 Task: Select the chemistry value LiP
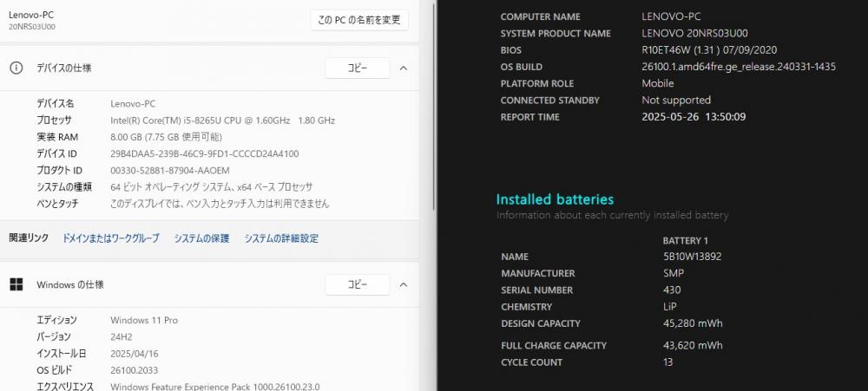[x=669, y=306]
